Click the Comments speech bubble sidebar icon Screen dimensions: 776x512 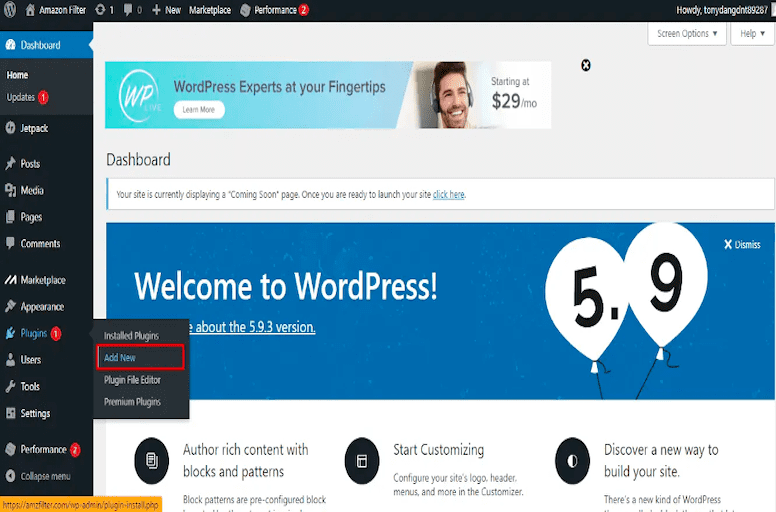point(10,243)
